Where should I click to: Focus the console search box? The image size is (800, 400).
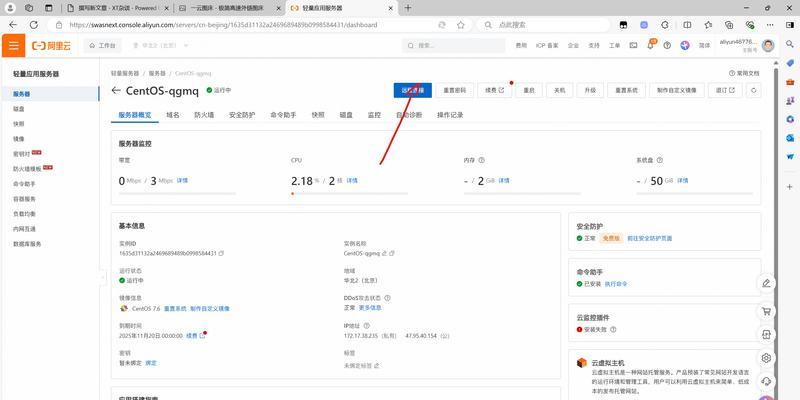[455, 45]
